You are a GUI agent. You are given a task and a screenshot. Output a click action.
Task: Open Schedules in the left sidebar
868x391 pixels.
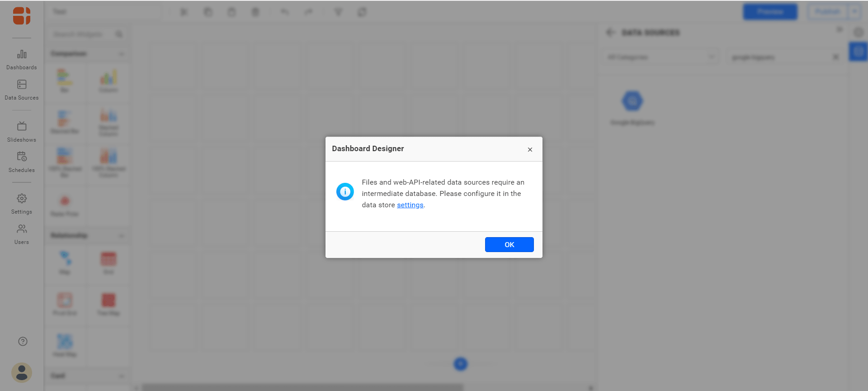click(x=22, y=162)
